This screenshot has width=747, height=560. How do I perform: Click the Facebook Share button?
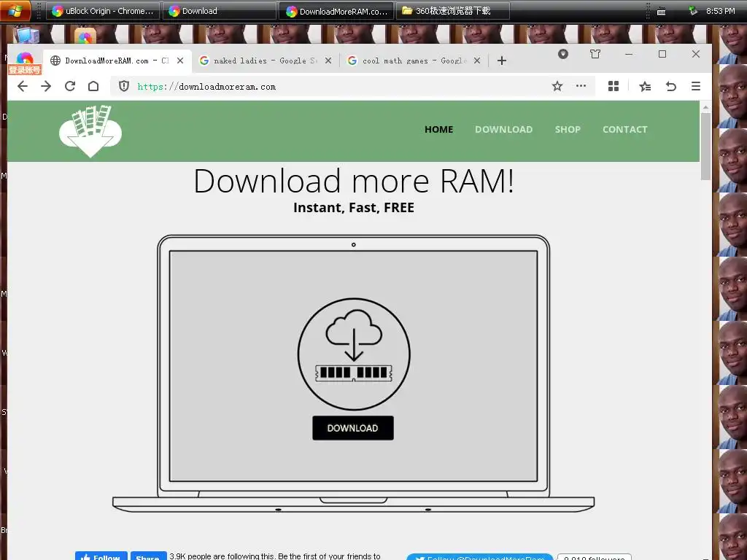click(x=147, y=556)
